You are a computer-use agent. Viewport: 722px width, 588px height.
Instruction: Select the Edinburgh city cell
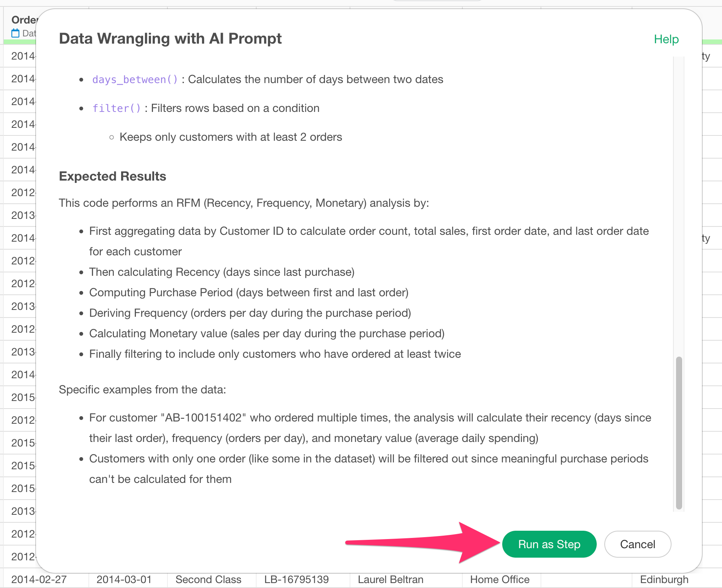(x=664, y=580)
